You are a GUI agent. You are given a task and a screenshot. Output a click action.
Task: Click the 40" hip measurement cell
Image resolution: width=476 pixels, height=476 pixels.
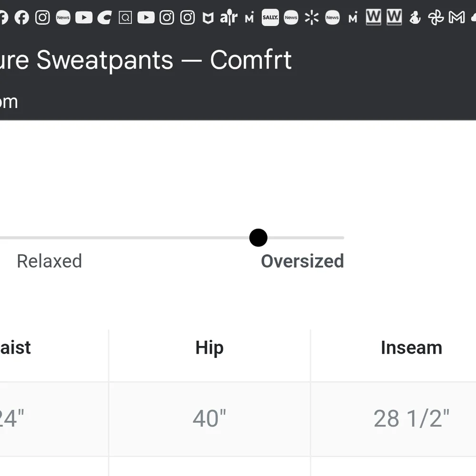point(209,419)
